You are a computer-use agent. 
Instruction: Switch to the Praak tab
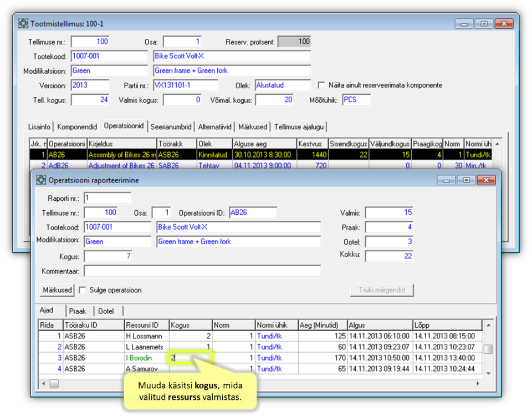tap(78, 311)
